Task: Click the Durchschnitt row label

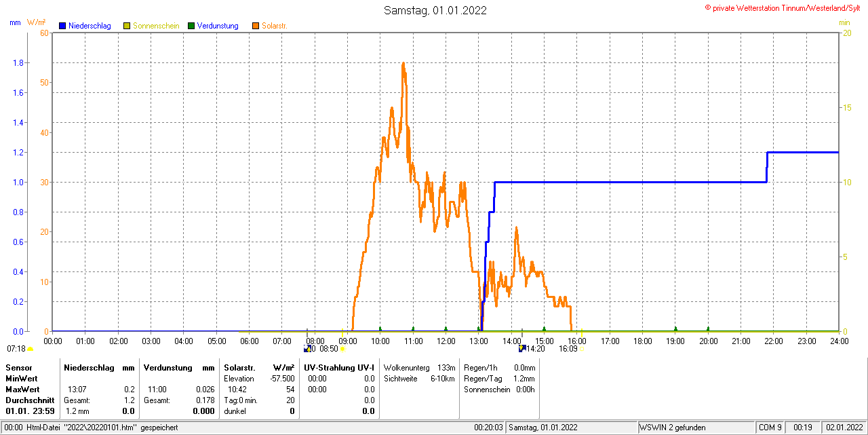Action: (x=30, y=400)
